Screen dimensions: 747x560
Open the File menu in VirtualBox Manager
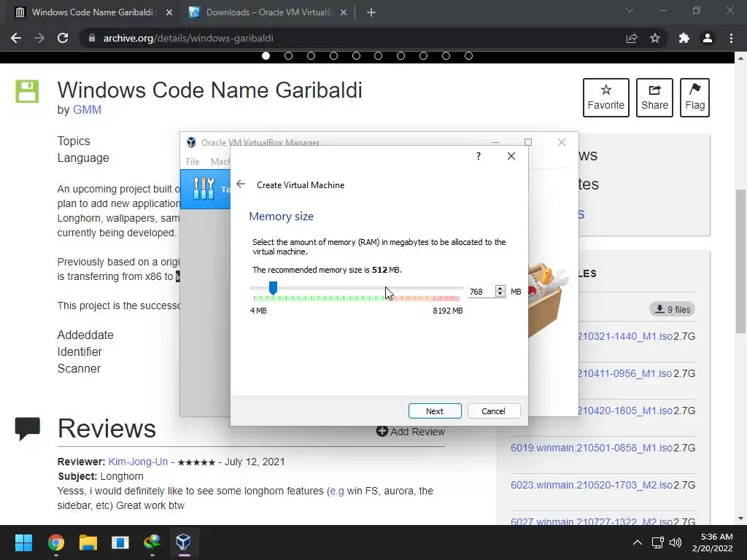pos(193,161)
